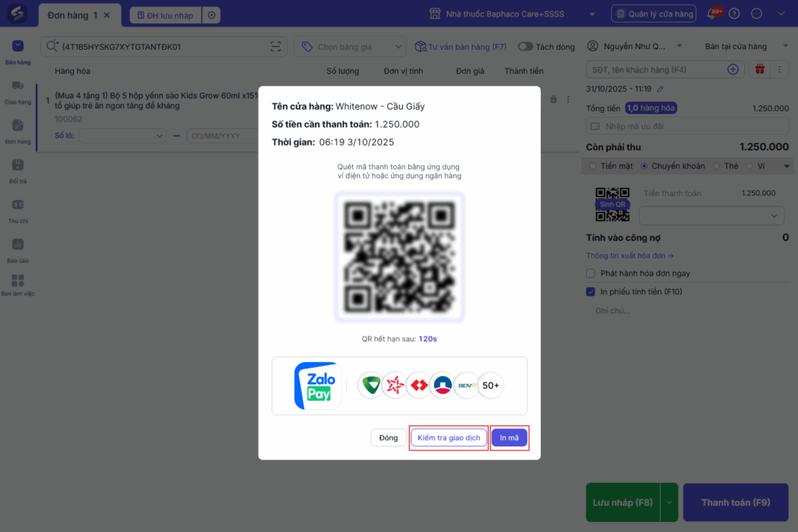The image size is (798, 532).
Task: Click the payment QR code in dialog
Action: [400, 257]
